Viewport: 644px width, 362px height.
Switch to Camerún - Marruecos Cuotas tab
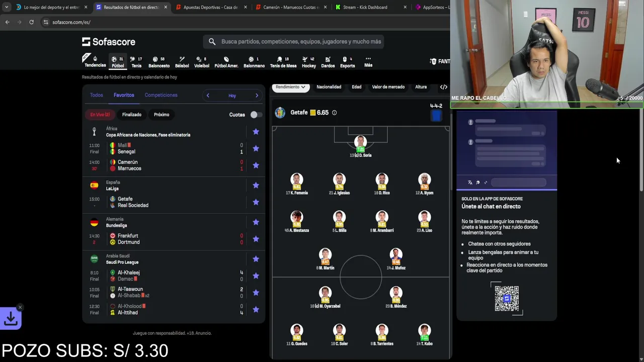click(x=291, y=7)
